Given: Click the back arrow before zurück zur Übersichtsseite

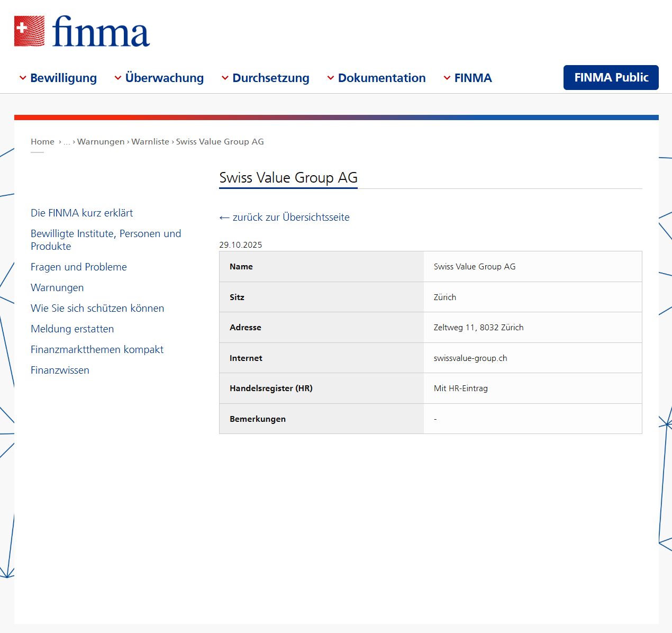Looking at the screenshot, I should click(224, 218).
